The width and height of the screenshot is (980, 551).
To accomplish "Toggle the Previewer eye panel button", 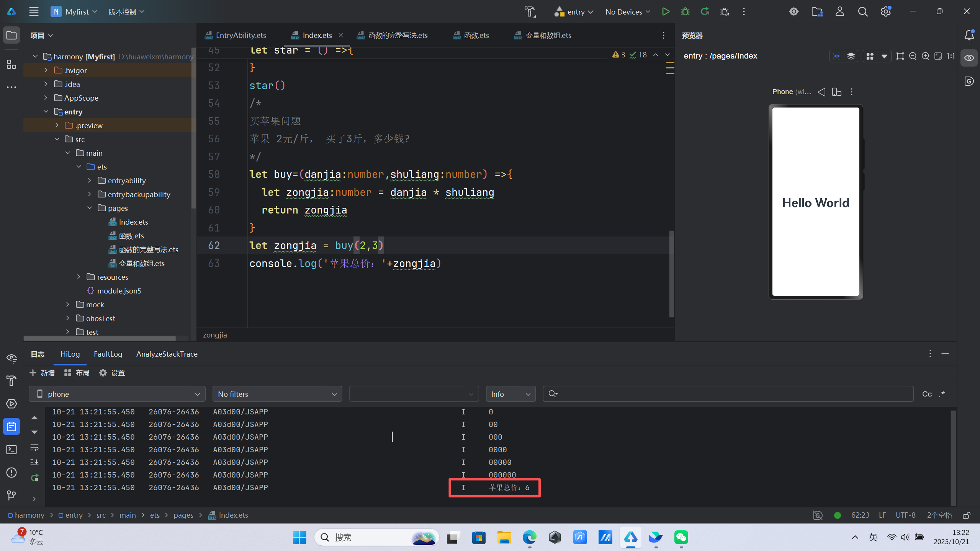I will pyautogui.click(x=969, y=58).
